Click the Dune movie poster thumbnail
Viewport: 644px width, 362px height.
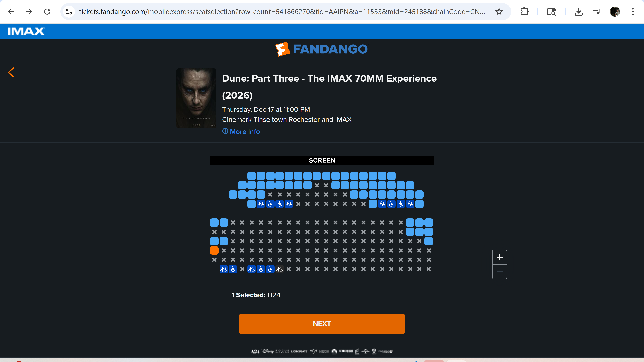click(x=196, y=98)
